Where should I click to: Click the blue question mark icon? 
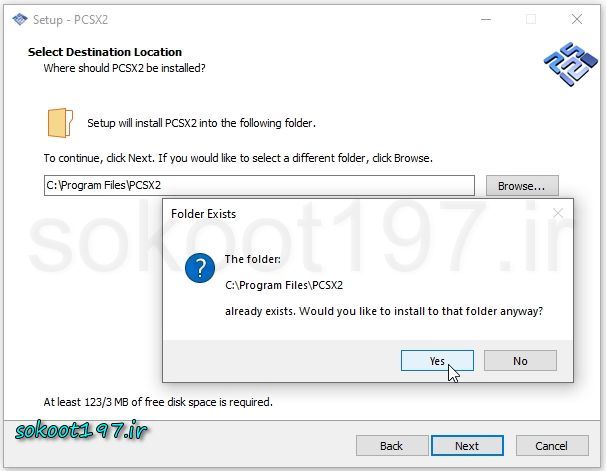click(x=203, y=269)
